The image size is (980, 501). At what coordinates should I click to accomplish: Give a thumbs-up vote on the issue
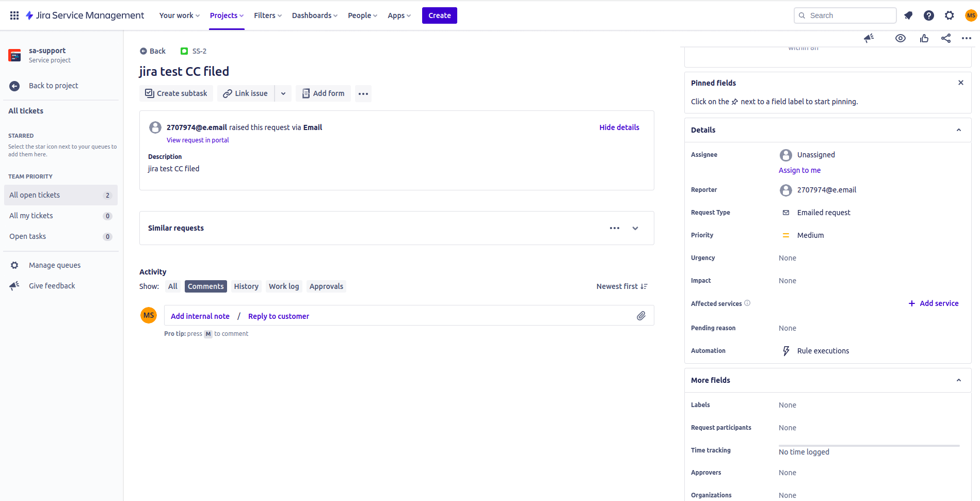924,38
